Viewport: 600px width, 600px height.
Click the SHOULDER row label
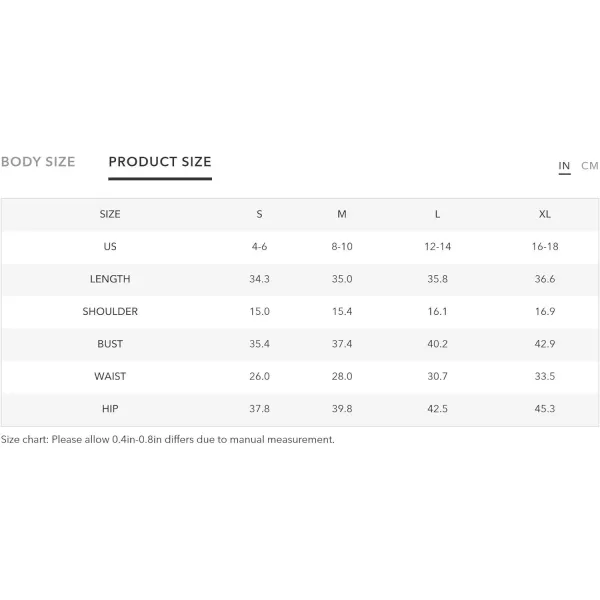coord(110,311)
